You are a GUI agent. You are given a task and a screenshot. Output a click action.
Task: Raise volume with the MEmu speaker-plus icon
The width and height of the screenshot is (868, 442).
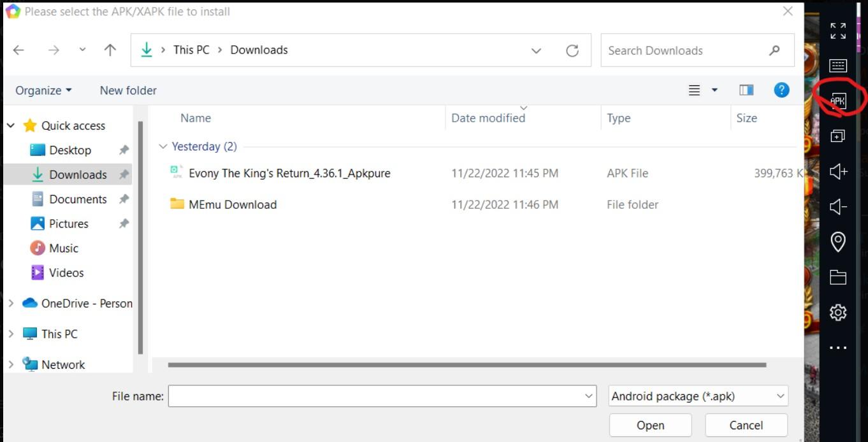(x=838, y=171)
